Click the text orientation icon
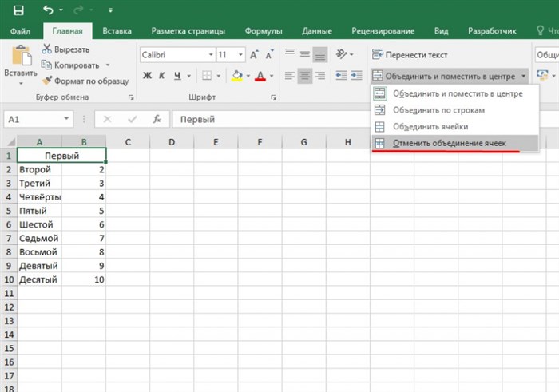This screenshot has height=392, width=559. [x=342, y=54]
